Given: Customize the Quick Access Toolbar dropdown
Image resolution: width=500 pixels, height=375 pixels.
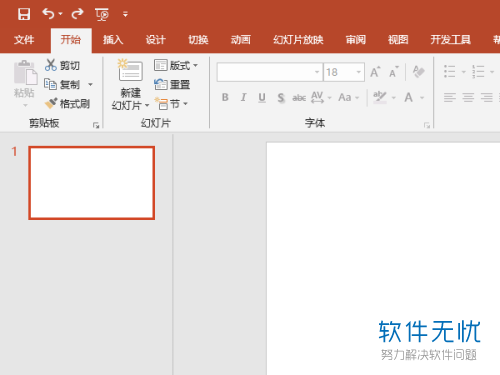Looking at the screenshot, I should (125, 14).
